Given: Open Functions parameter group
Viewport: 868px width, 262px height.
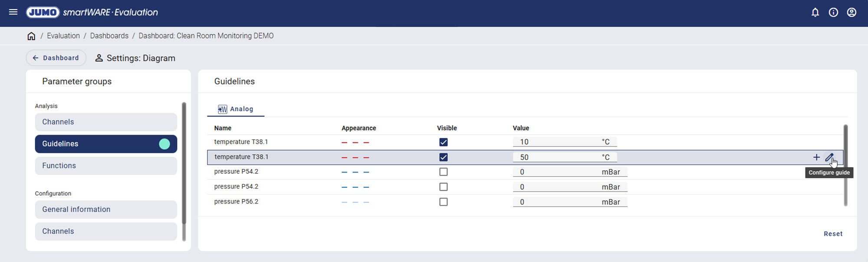Looking at the screenshot, I should (106, 166).
